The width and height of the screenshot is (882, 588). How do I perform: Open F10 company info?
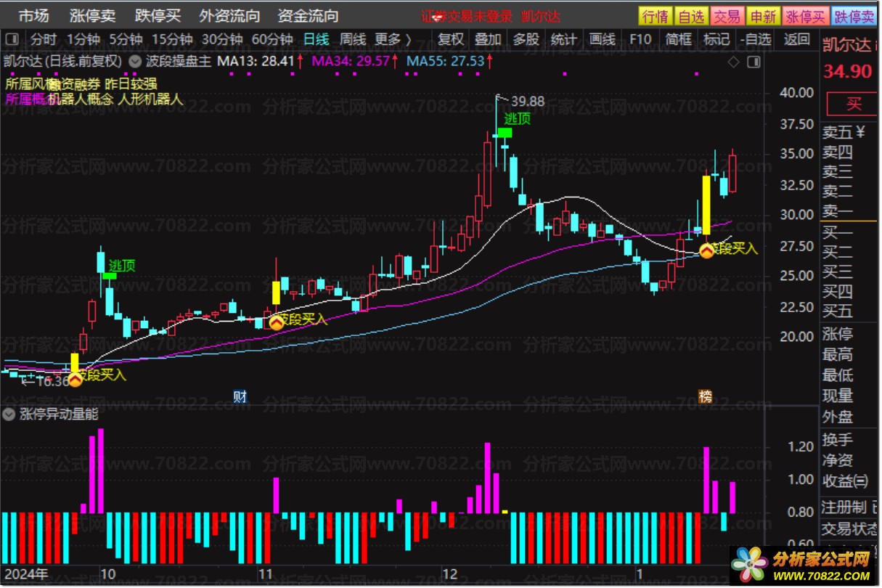(640, 39)
